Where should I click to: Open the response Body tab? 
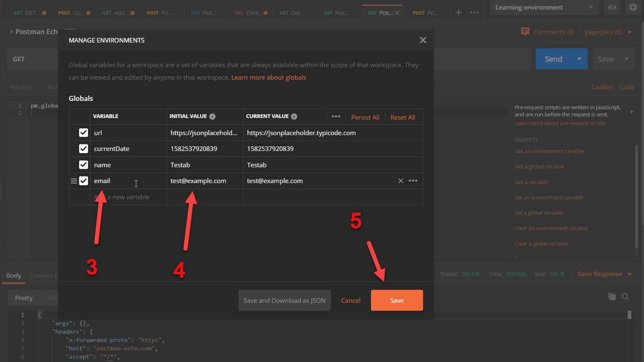pyautogui.click(x=14, y=275)
